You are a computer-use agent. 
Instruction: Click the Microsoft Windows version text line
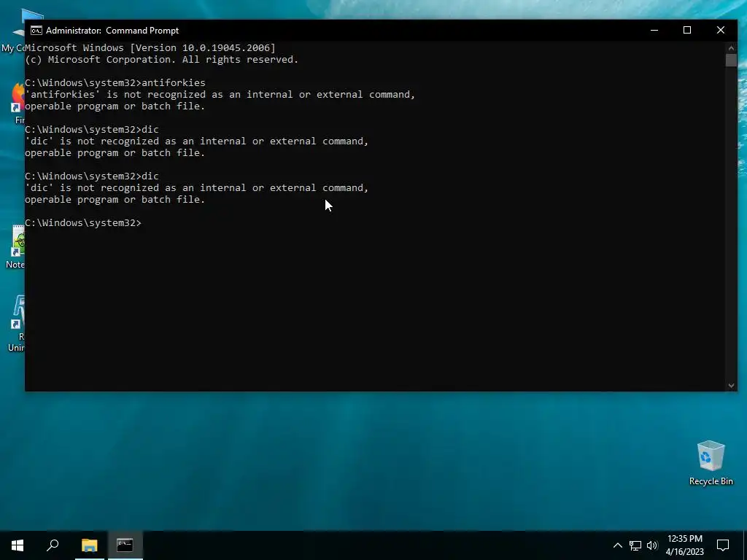[150, 47]
